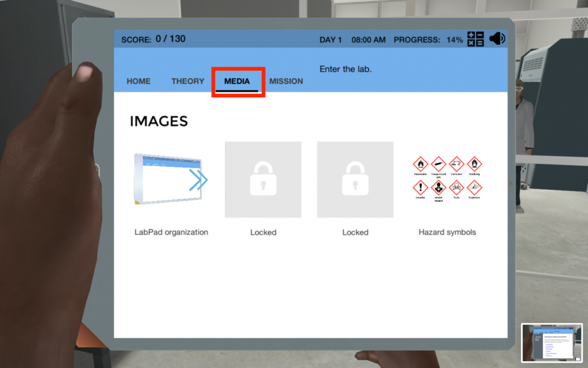This screenshot has width=588, height=368.
Task: Click the Health Hazard symbol
Action: 439,187
